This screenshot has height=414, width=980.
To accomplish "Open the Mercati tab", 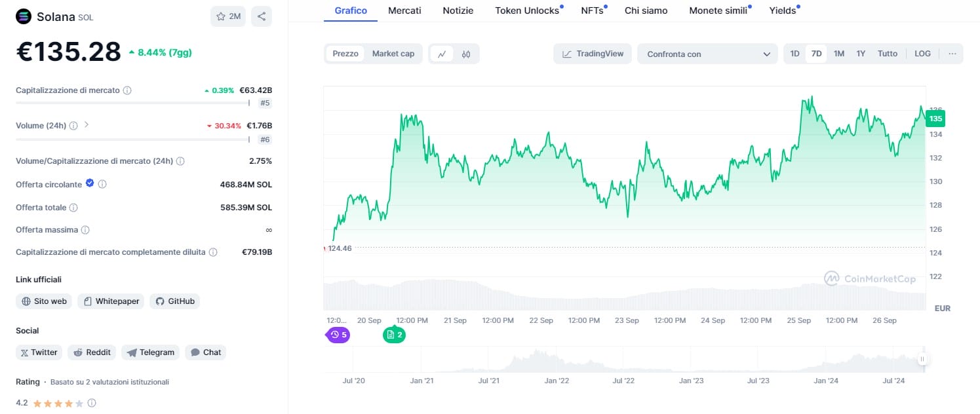I will 404,10.
